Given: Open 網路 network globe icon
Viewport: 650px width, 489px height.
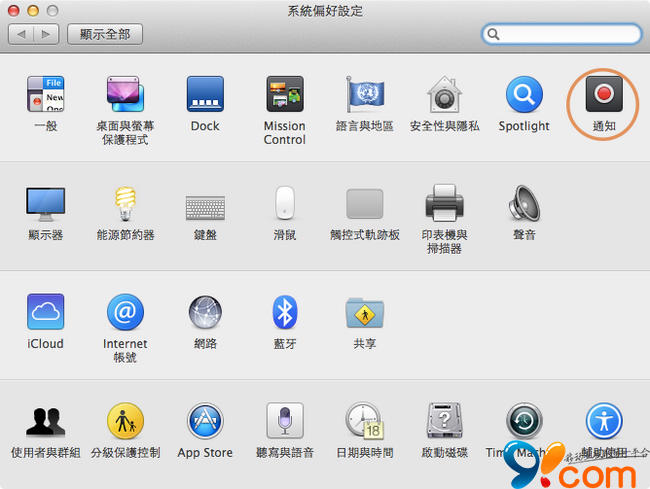Looking at the screenshot, I should click(x=205, y=312).
